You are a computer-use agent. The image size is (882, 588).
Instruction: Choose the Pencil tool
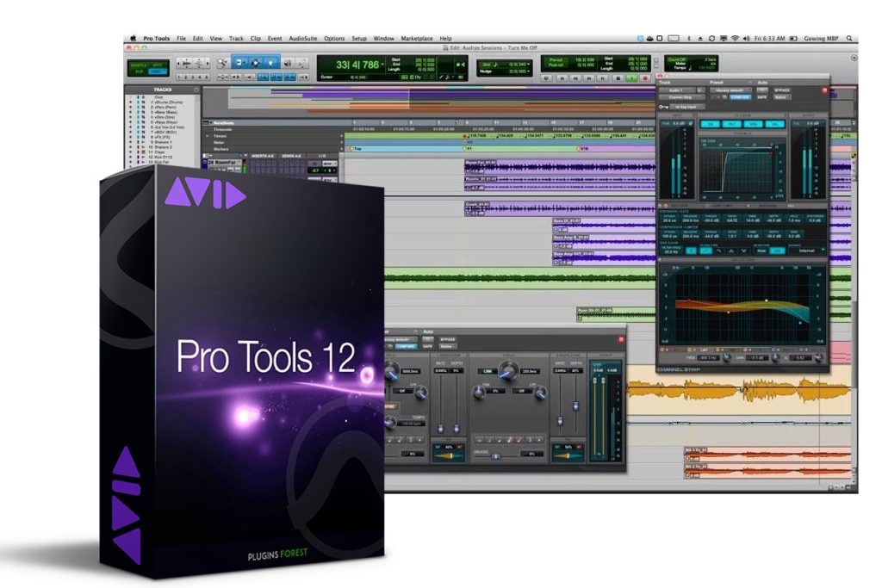tap(302, 63)
